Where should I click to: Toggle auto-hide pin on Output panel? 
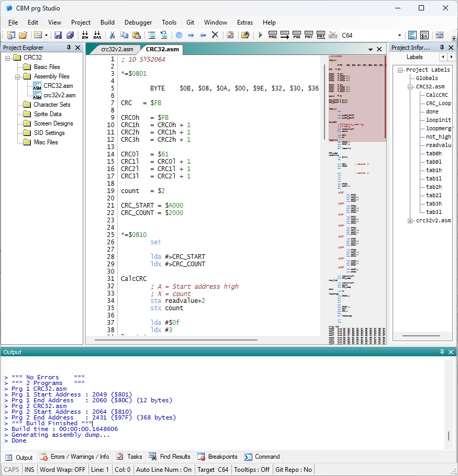pos(442,352)
